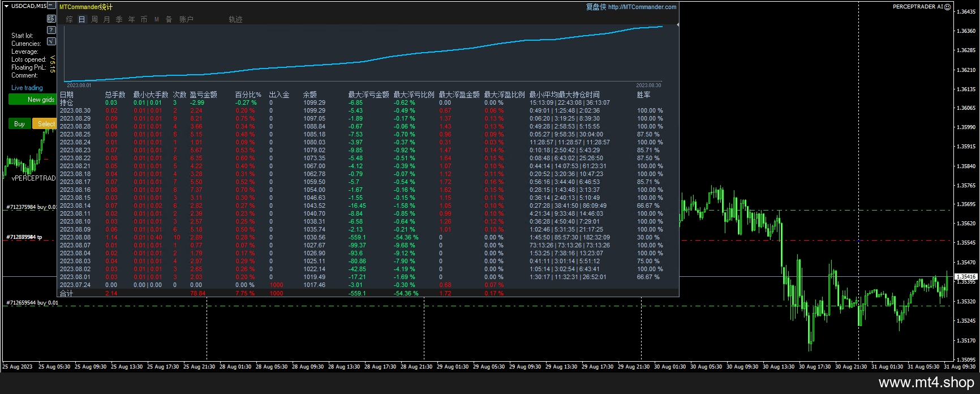Click the green New grids button

(33, 100)
